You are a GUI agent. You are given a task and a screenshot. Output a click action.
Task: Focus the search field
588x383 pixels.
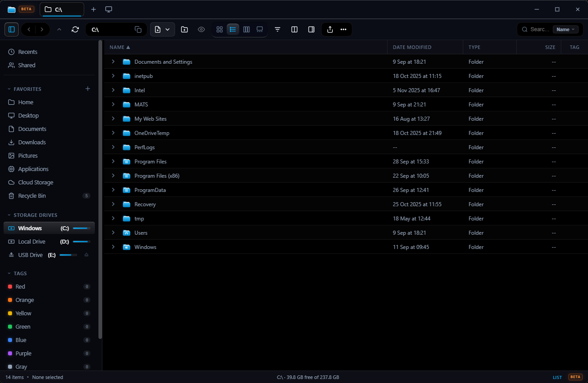pyautogui.click(x=539, y=29)
